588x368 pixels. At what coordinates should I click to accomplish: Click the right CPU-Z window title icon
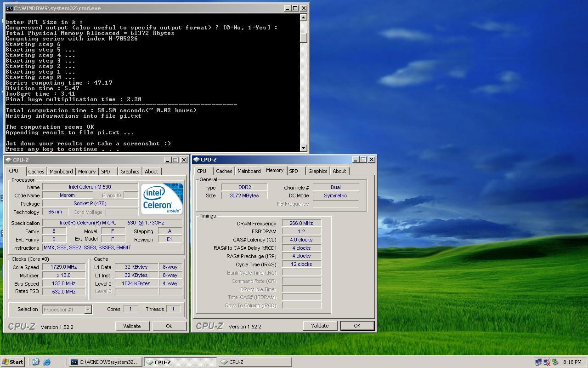pyautogui.click(x=197, y=160)
